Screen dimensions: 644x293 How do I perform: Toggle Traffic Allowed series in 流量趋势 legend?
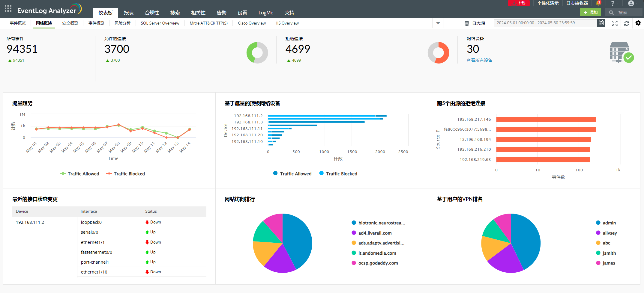[80, 174]
